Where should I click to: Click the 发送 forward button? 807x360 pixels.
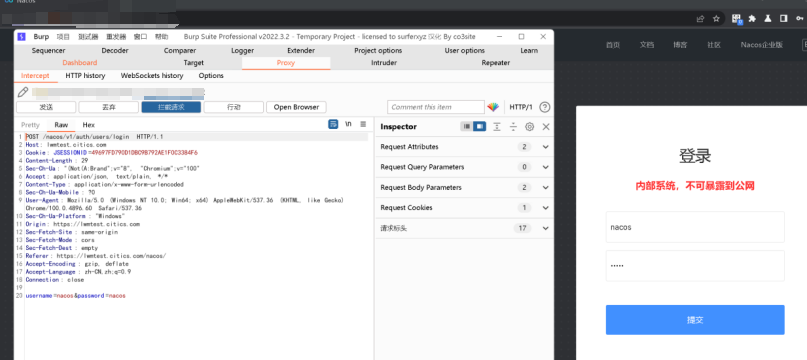(x=46, y=107)
